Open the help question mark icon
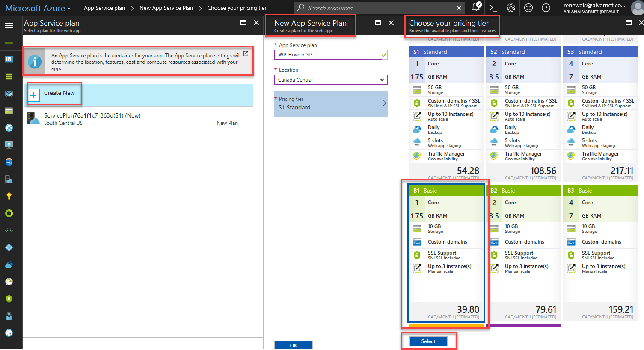Screen dimensions: 644x350 pos(546,8)
